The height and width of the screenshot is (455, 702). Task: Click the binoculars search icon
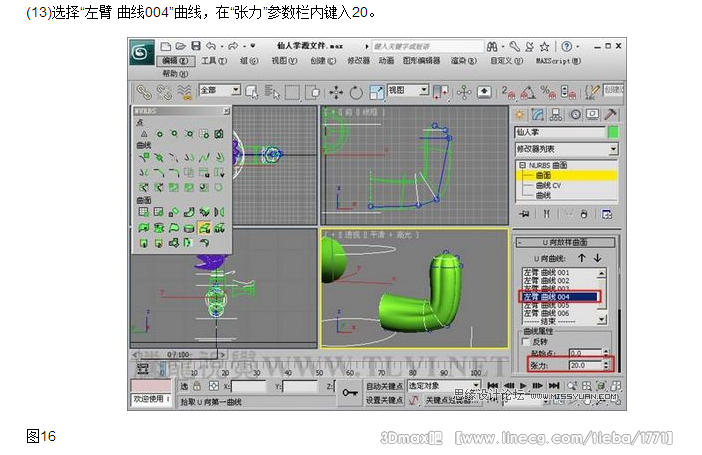(492, 47)
